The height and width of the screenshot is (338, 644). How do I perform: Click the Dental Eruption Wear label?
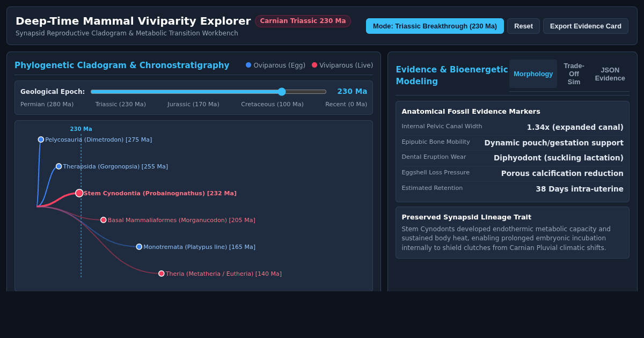(434, 157)
